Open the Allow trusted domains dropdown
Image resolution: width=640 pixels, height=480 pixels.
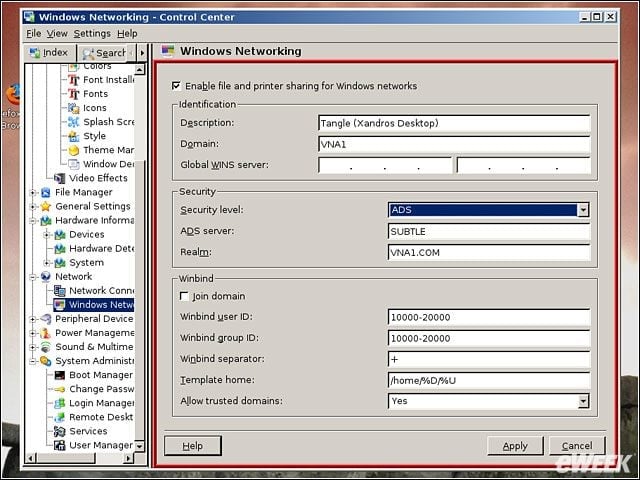pos(583,401)
